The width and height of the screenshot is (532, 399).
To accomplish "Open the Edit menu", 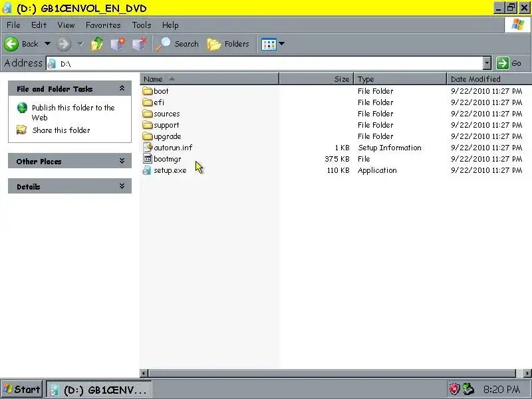I will point(39,25).
